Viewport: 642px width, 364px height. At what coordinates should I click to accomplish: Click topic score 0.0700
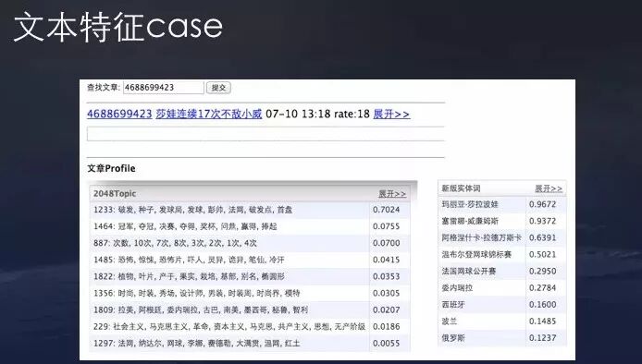pos(386,243)
